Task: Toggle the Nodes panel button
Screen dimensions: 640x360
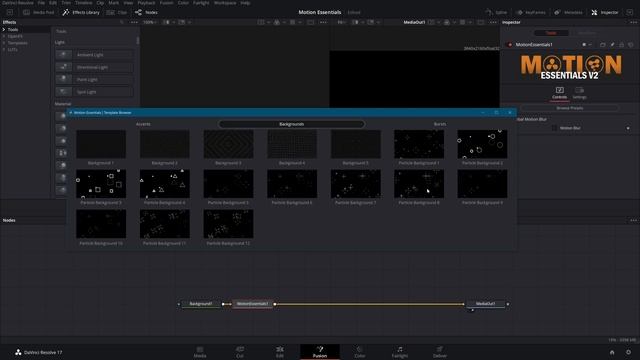Action: point(146,12)
